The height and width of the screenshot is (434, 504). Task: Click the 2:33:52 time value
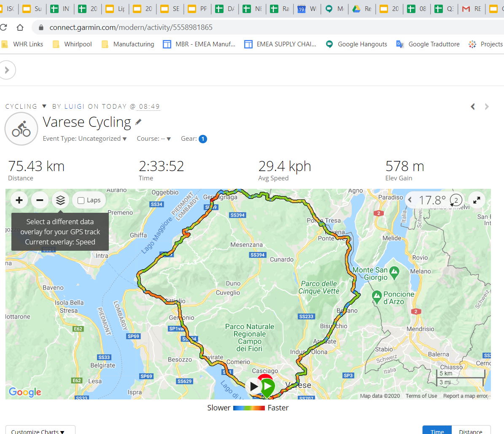point(162,166)
